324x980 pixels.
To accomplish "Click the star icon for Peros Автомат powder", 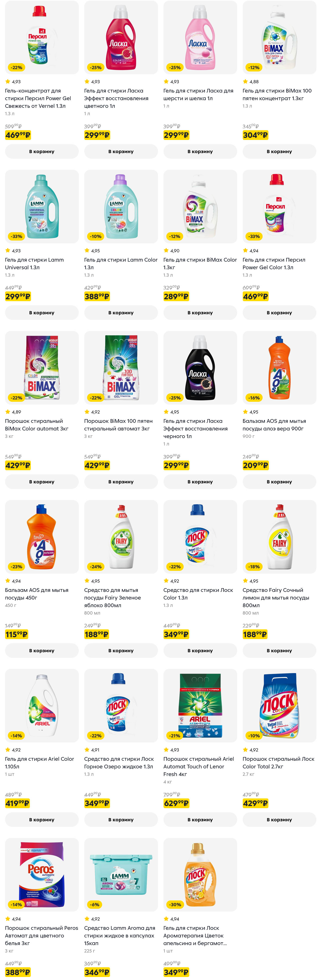I will click(x=8, y=918).
